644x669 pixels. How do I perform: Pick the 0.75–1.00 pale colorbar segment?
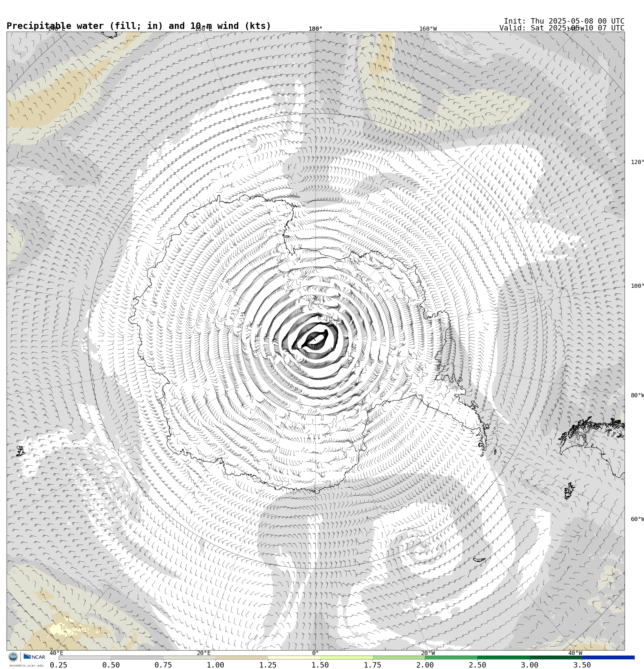coord(189,657)
